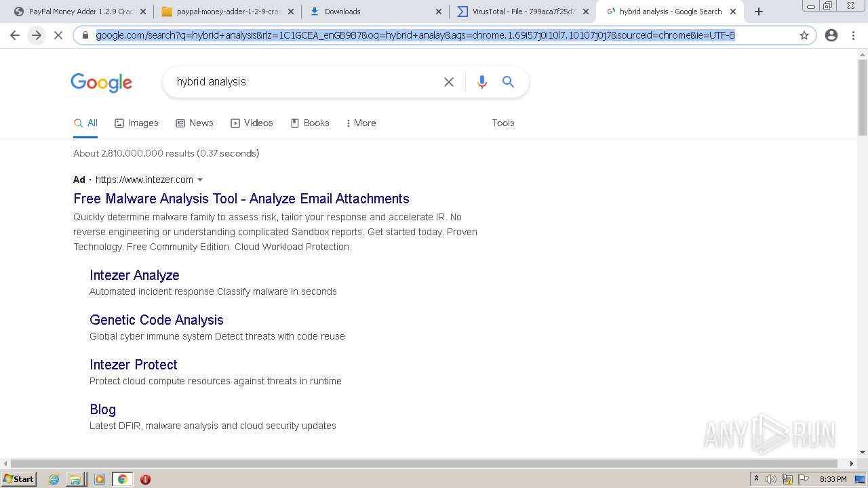868x488 pixels.
Task: Click the URL in the address bar
Action: pyautogui.click(x=415, y=35)
